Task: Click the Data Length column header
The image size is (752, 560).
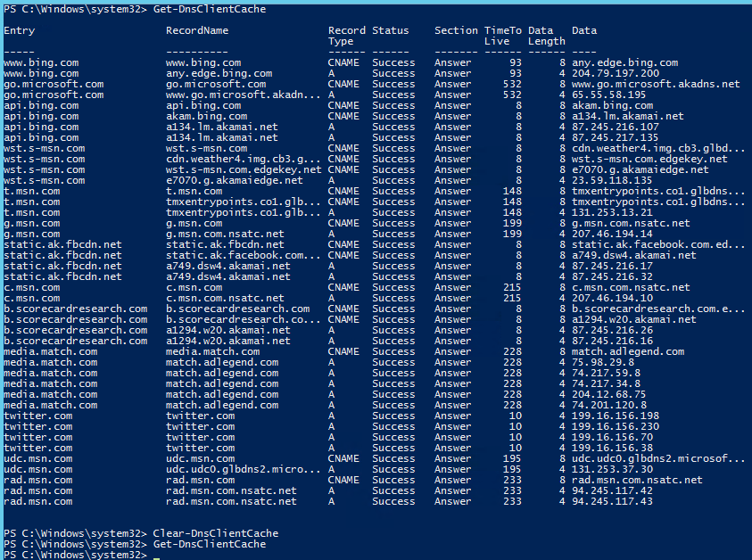Action: [x=546, y=36]
